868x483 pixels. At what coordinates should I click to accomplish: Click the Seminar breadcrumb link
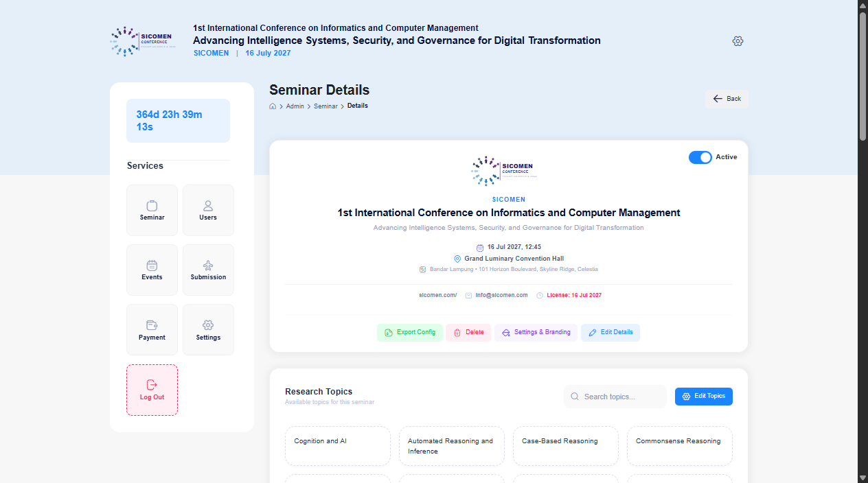click(x=325, y=106)
